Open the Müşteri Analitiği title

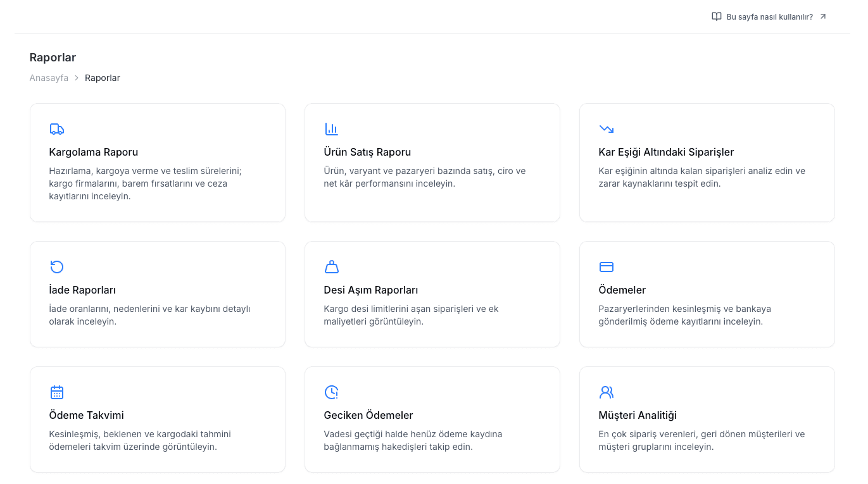(x=638, y=415)
